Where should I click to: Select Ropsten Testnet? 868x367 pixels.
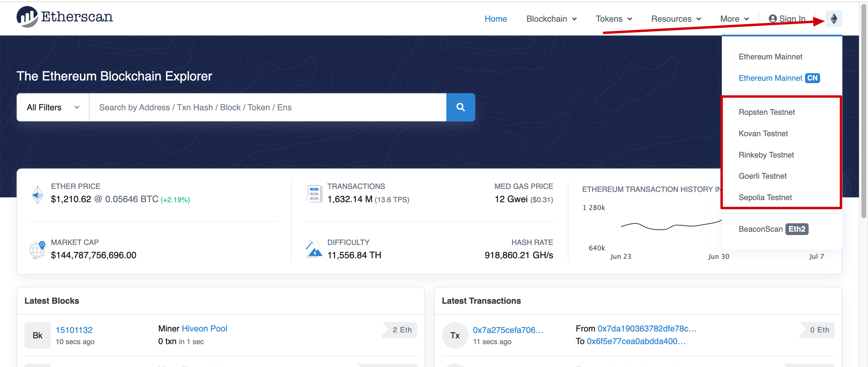pos(766,112)
